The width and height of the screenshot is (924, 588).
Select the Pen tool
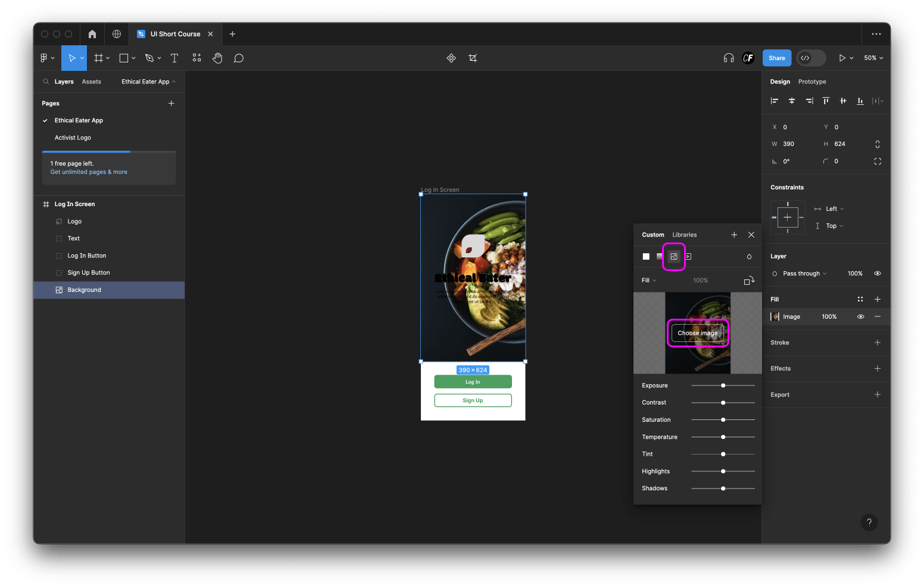[149, 58]
